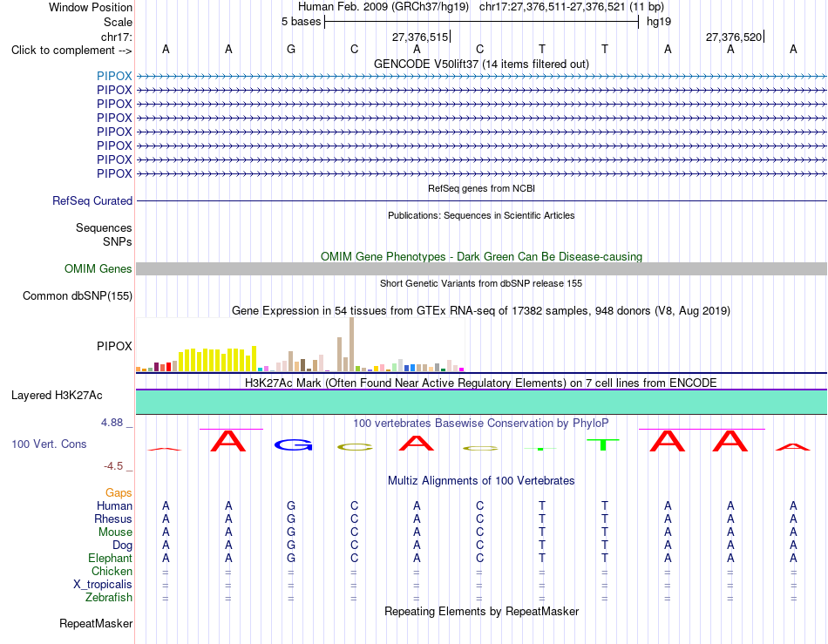Click the hg19 label beside the scale bar

659,22
